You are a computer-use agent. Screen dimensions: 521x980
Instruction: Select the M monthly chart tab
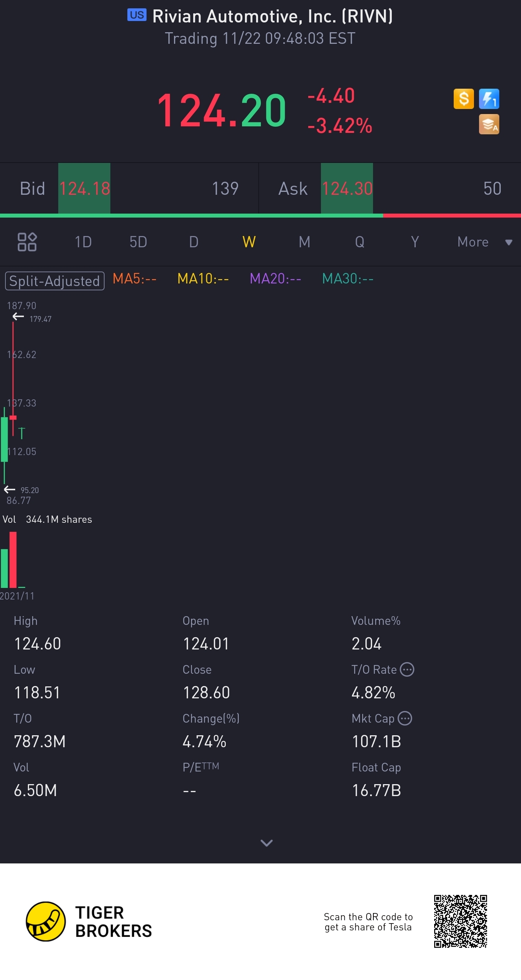point(304,242)
